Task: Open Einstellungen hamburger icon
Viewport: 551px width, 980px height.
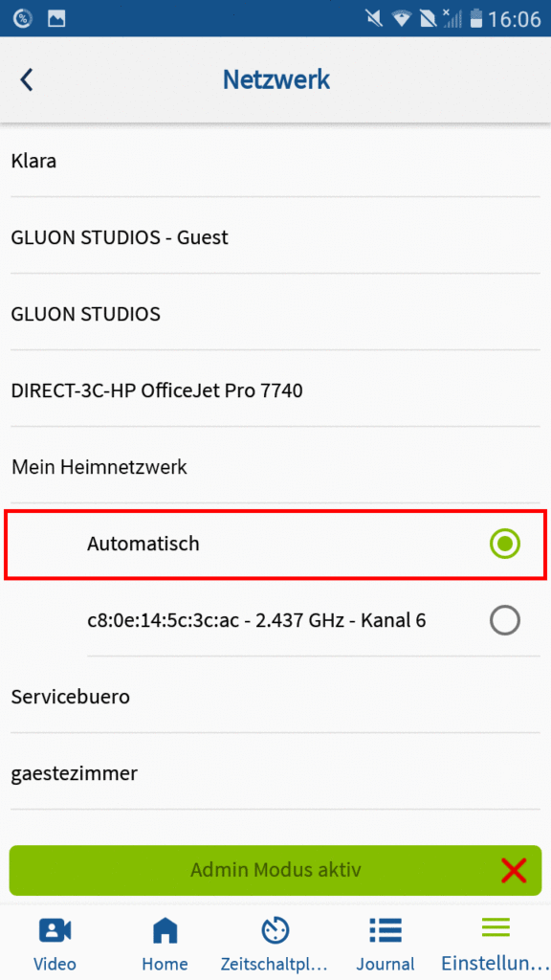Action: point(496,927)
